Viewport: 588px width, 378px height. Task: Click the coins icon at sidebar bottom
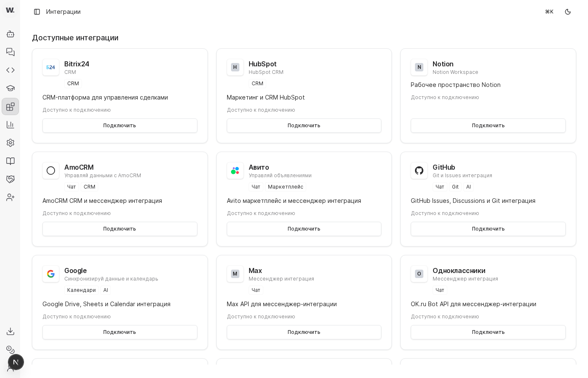10,350
